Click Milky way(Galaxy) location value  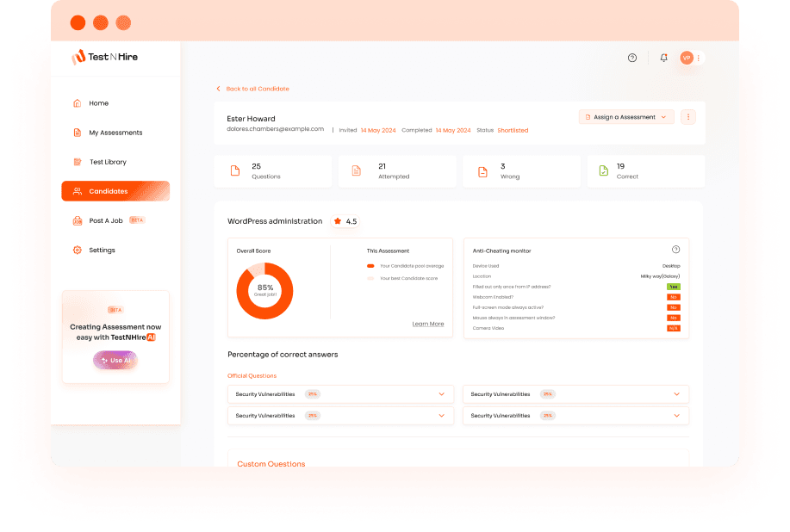pos(660,276)
